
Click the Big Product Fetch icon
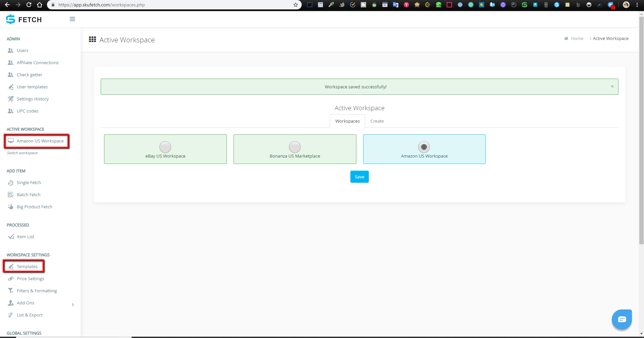point(11,207)
